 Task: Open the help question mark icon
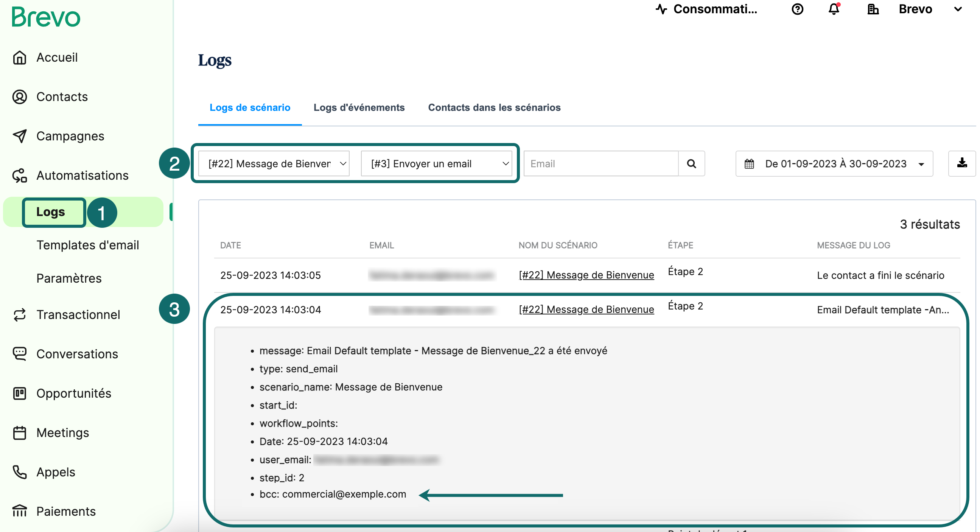[x=797, y=9]
